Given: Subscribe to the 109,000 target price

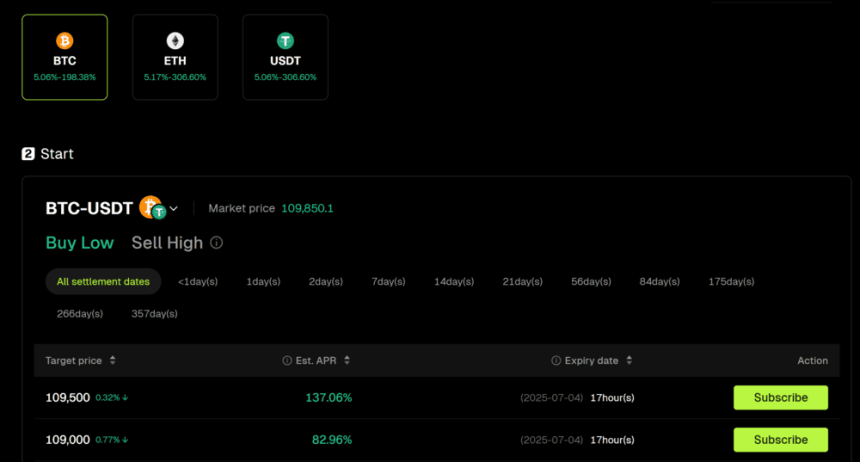Looking at the screenshot, I should pos(780,440).
